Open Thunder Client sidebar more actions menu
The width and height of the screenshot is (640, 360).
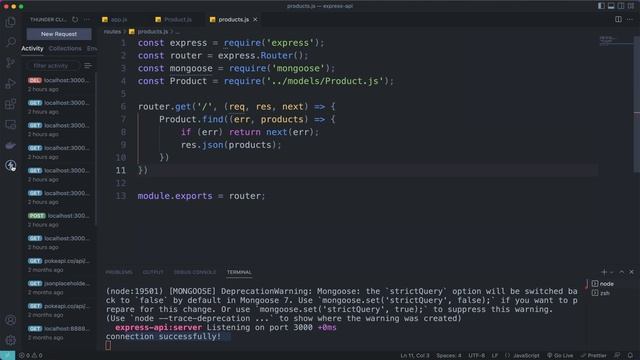point(87,19)
